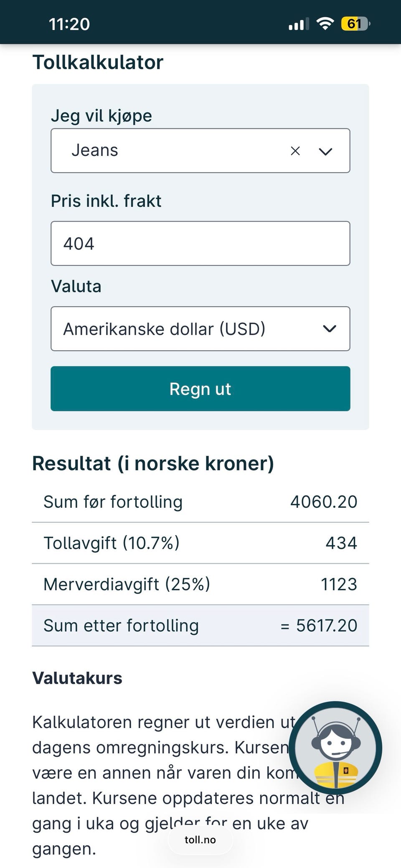Click the Sum etter fortolling total row

coord(200,626)
